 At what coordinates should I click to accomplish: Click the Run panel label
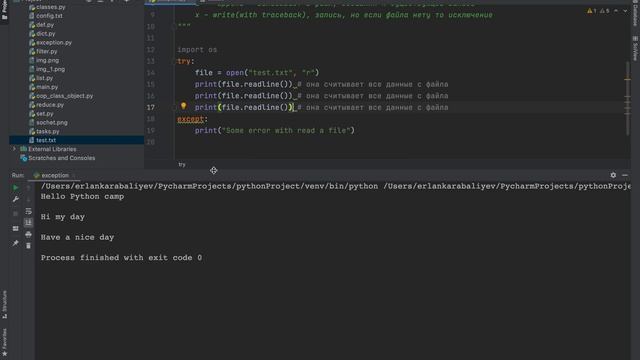point(18,175)
